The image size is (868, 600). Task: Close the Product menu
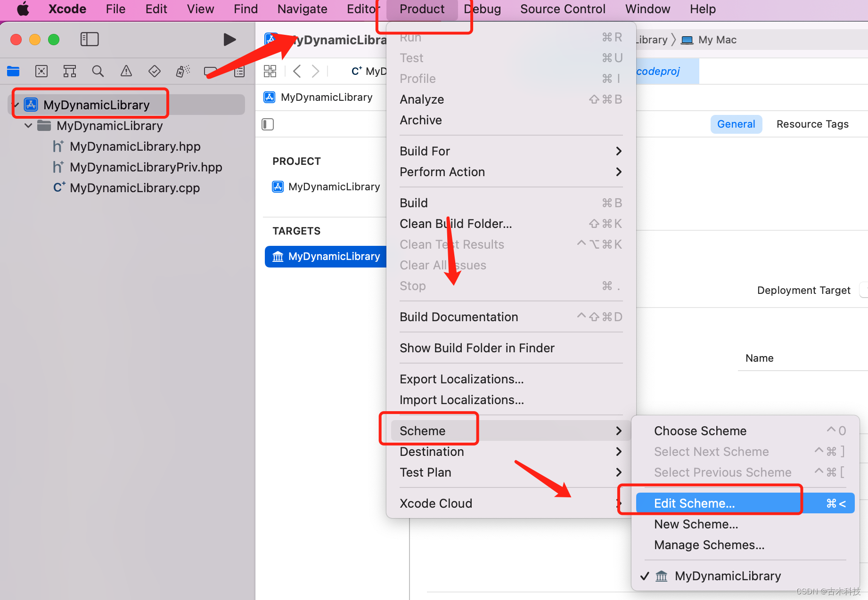[x=422, y=9]
